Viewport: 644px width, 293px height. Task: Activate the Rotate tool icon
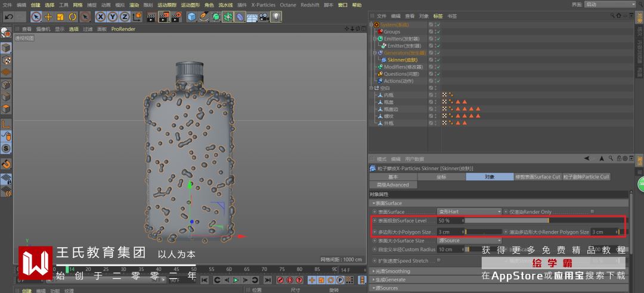pyautogui.click(x=72, y=17)
